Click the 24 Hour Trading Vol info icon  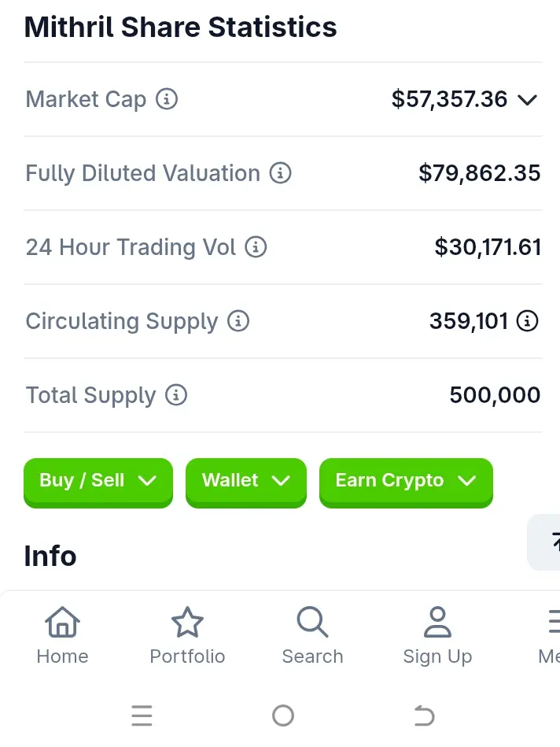pyautogui.click(x=256, y=247)
